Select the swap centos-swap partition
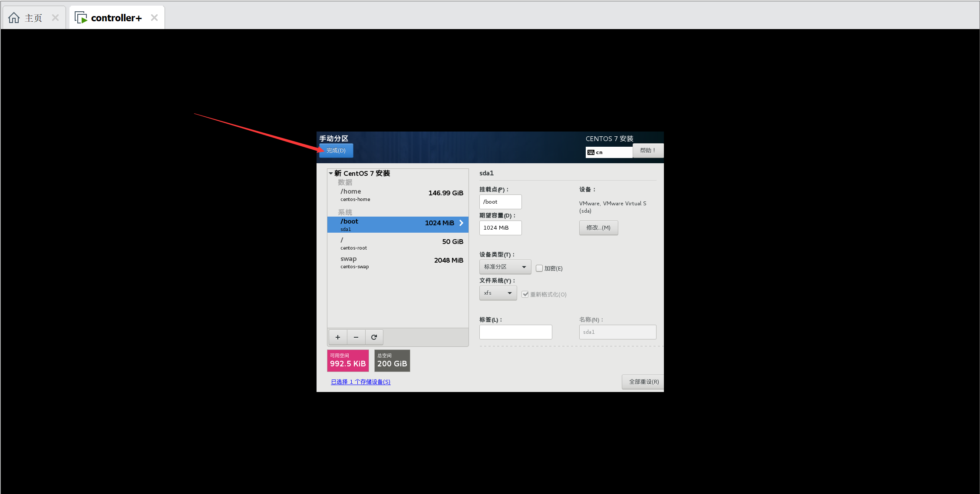 (x=398, y=262)
